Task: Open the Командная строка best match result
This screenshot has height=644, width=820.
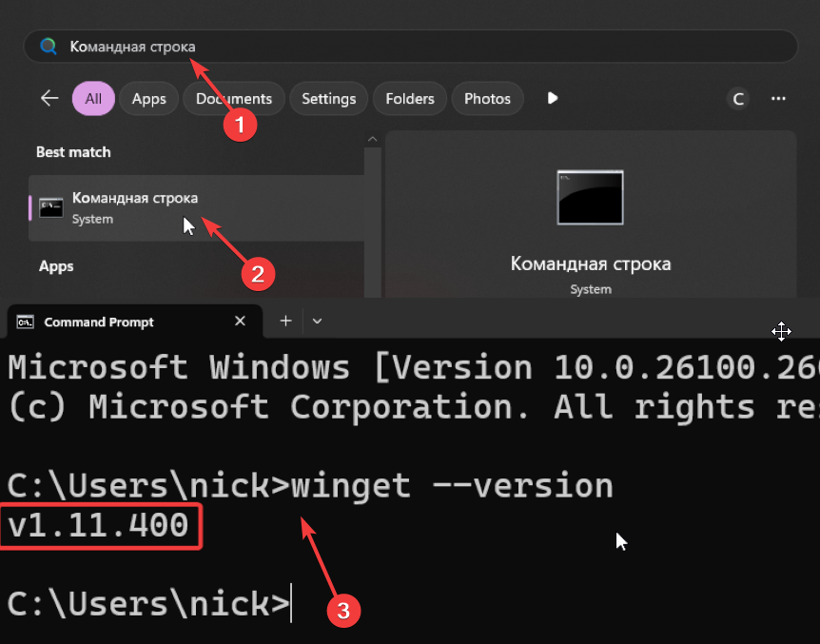Action: tap(197, 207)
